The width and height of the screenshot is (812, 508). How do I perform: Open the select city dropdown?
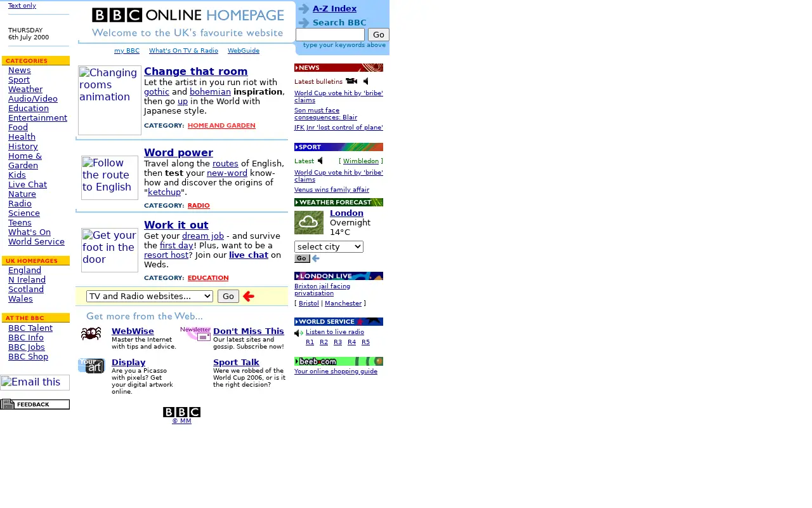(329, 246)
